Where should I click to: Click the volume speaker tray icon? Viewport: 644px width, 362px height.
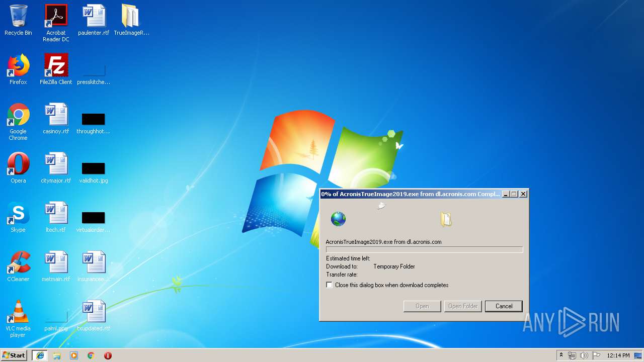point(584,355)
